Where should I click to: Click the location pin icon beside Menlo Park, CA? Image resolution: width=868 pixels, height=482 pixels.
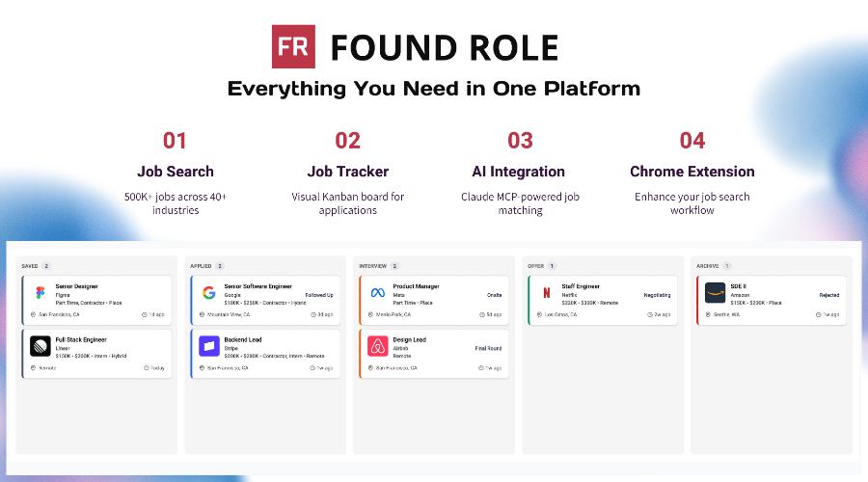tap(370, 314)
